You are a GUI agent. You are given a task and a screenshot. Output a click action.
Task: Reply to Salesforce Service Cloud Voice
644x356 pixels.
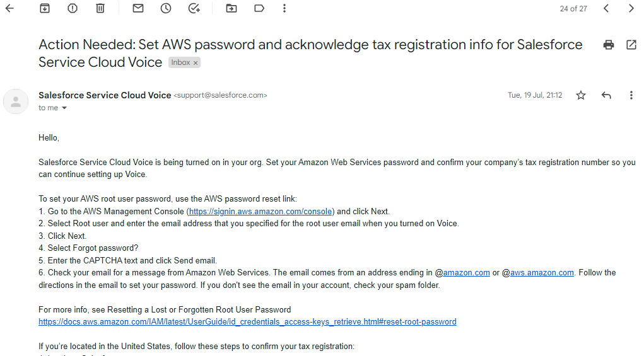pyautogui.click(x=606, y=95)
